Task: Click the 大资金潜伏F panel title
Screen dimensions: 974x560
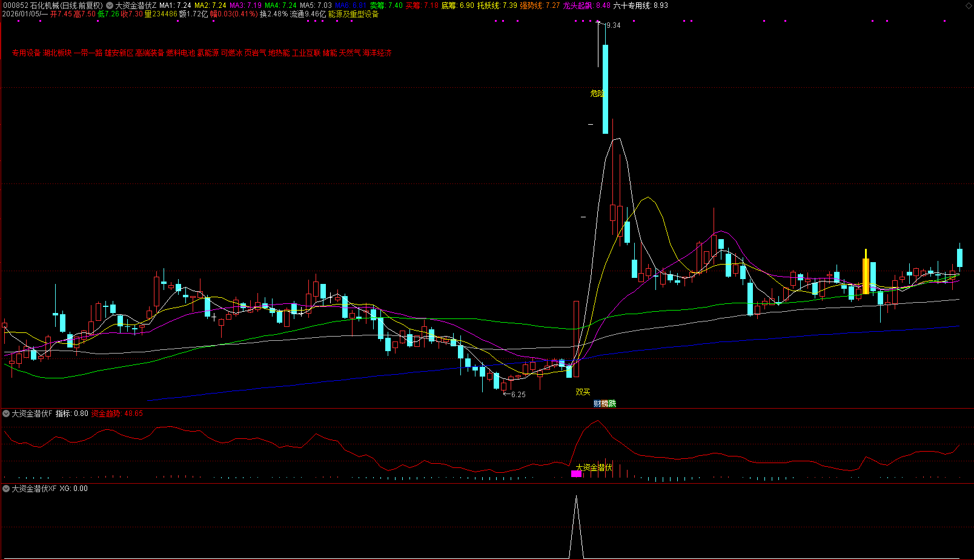Action: point(32,413)
